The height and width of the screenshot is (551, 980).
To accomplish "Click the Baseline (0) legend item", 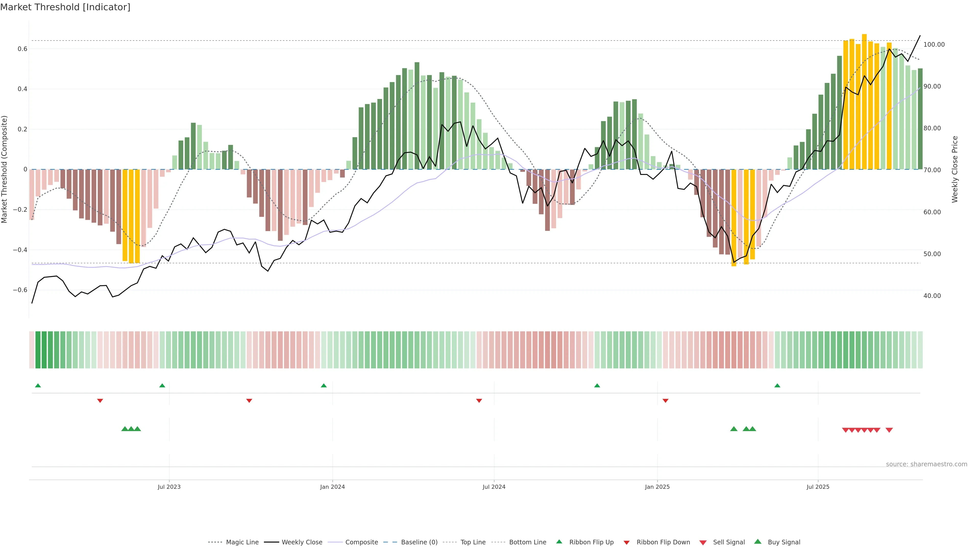I will click(x=419, y=542).
